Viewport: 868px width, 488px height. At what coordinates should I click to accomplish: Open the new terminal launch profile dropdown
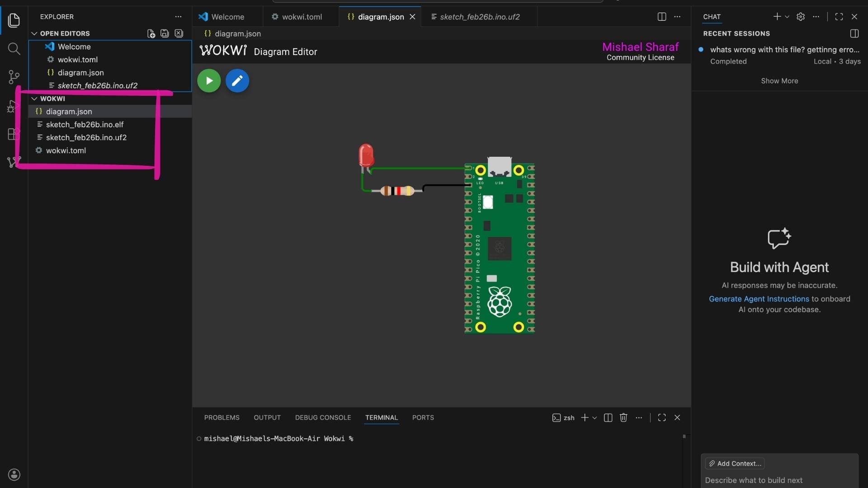coord(594,418)
